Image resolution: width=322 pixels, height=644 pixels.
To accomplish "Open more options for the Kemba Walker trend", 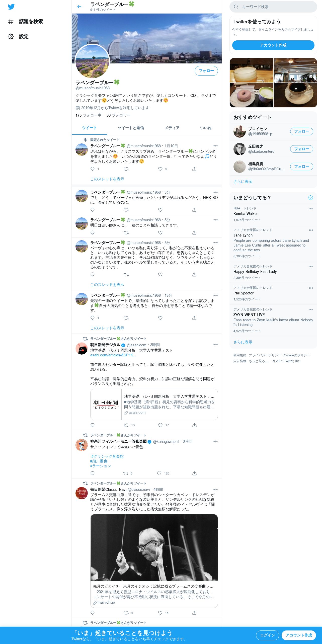I will click(x=311, y=208).
